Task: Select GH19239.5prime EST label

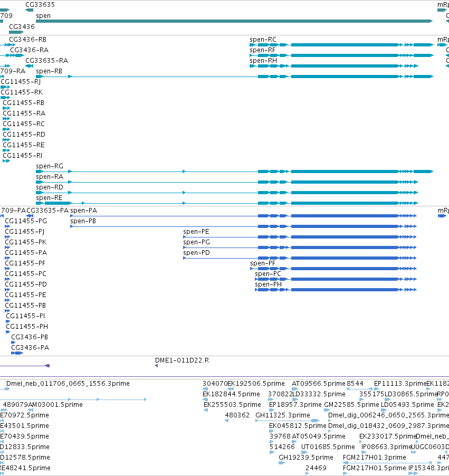Action: pyautogui.click(x=306, y=458)
